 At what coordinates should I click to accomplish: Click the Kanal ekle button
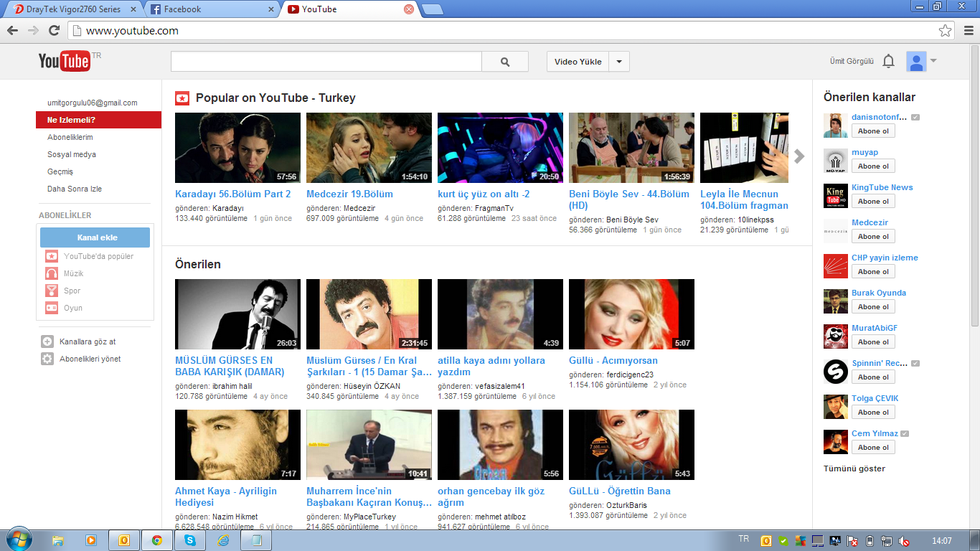pyautogui.click(x=95, y=237)
